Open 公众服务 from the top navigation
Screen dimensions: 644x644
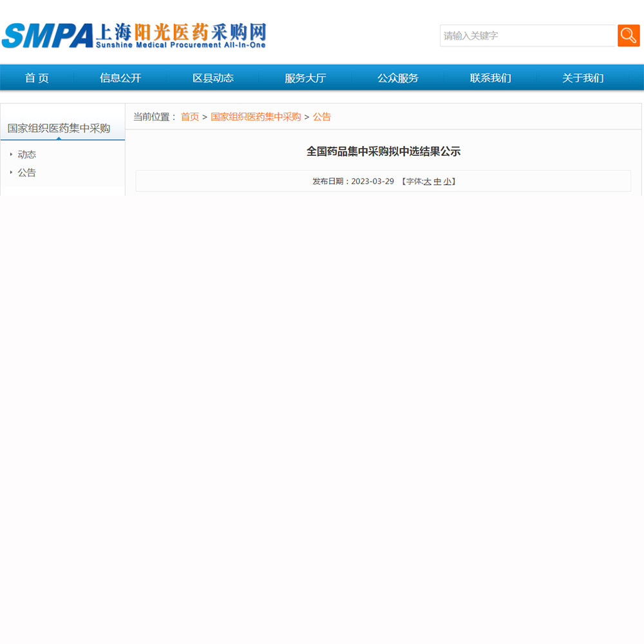[x=398, y=78]
